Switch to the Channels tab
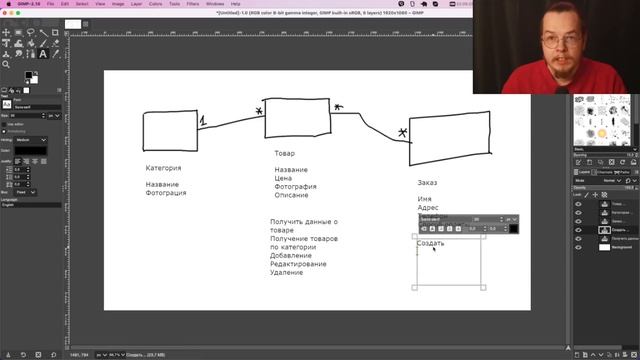Viewport: 640px width, 360px height. [x=602, y=172]
